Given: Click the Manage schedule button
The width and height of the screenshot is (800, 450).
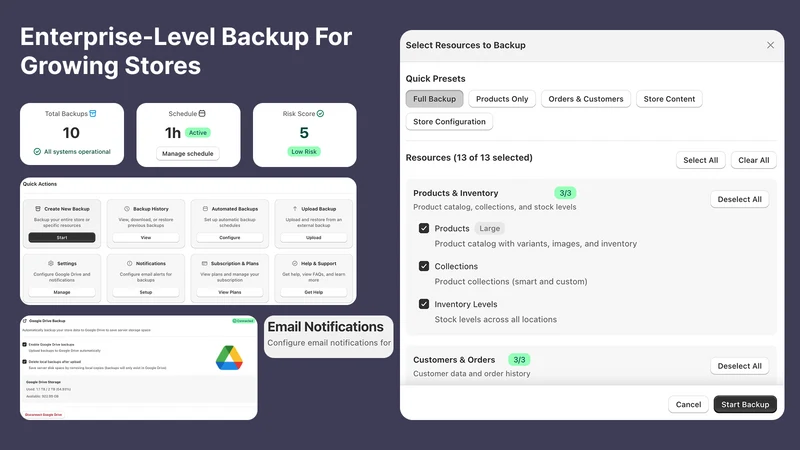Looking at the screenshot, I should 188,154.
